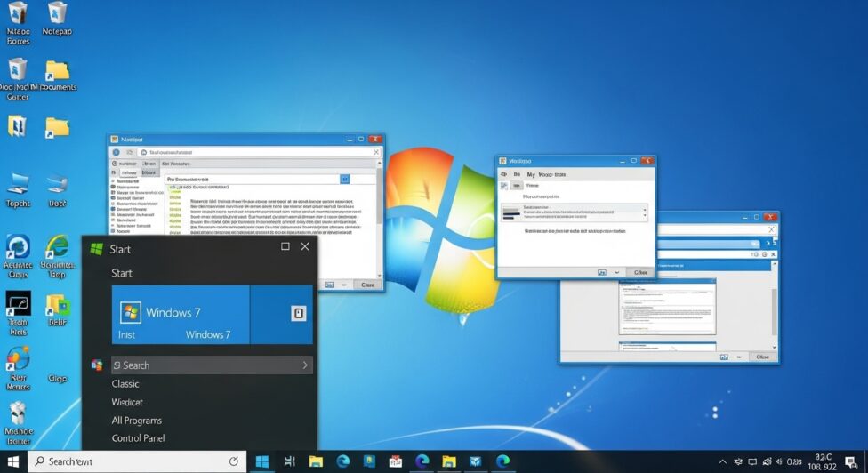This screenshot has width=868, height=473.
Task: Select Classic in the Start menu
Action: pos(125,384)
